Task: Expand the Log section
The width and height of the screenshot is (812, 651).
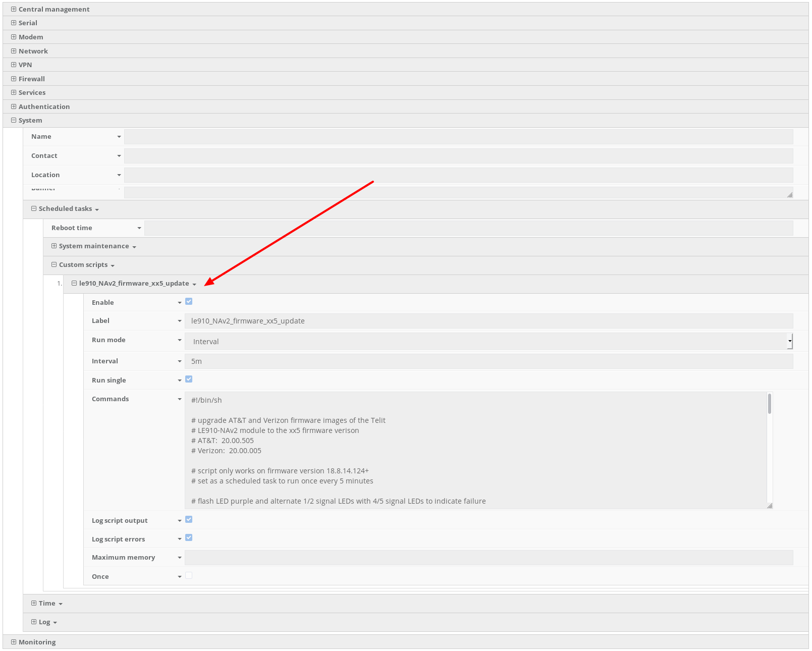Action: coord(33,622)
